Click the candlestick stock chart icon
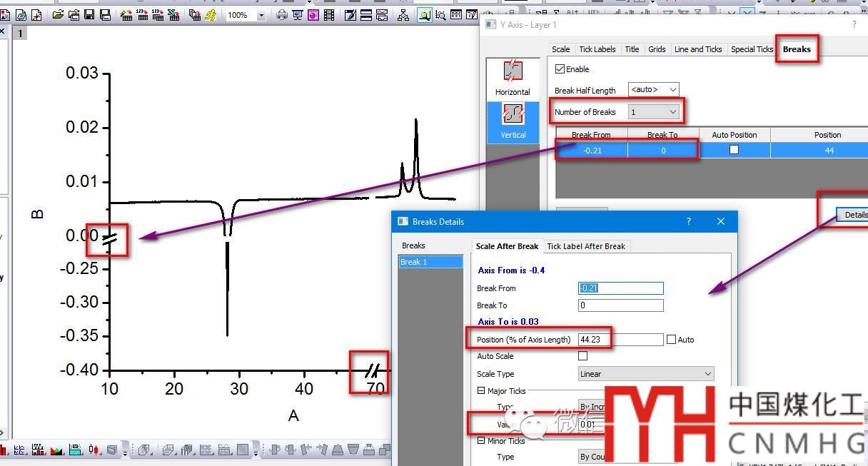The image size is (868, 466). [x=94, y=450]
